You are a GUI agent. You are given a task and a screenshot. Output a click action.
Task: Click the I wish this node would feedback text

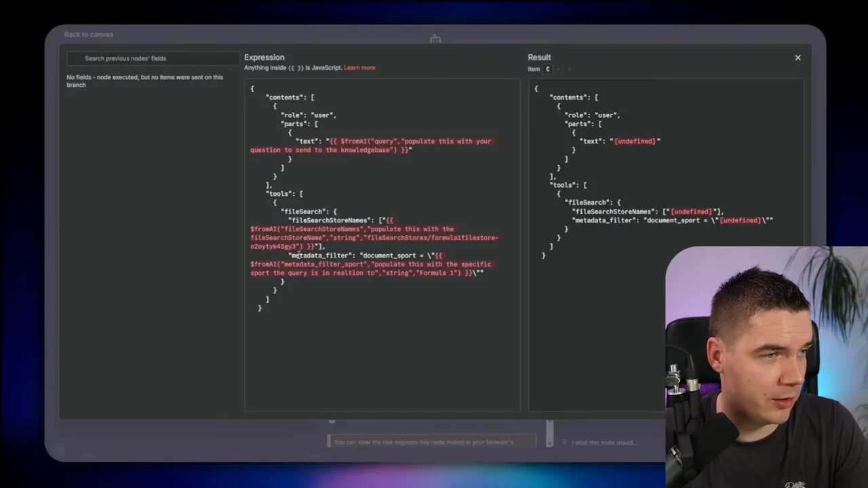coord(605,442)
